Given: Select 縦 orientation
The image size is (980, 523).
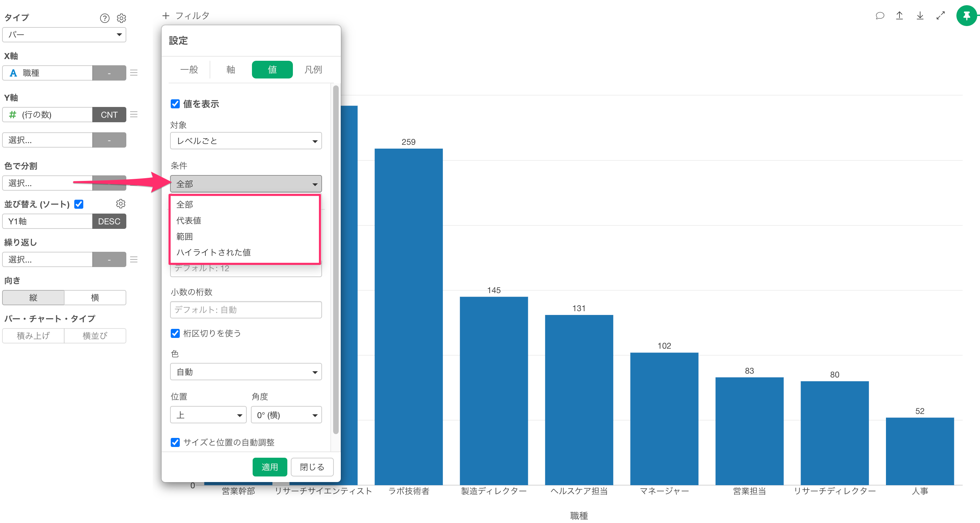Looking at the screenshot, I should pyautogui.click(x=33, y=297).
